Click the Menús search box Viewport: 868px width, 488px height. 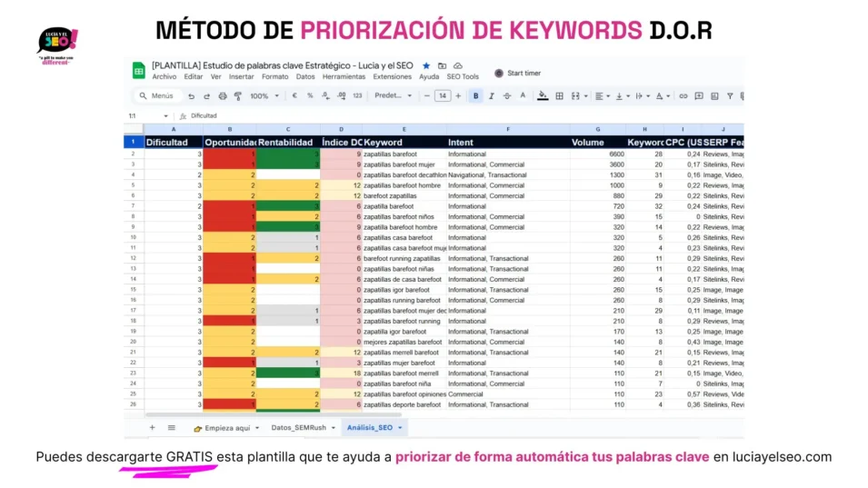click(157, 95)
